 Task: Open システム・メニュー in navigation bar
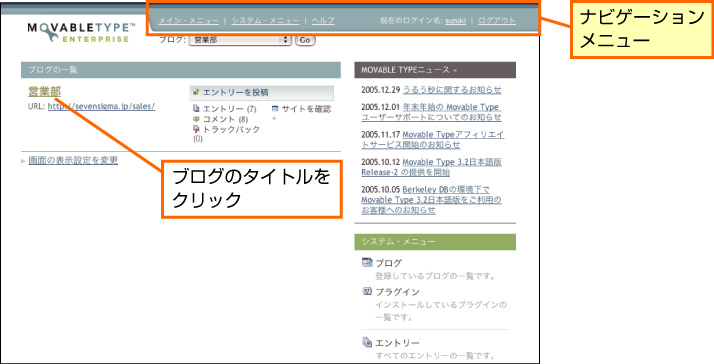point(265,21)
